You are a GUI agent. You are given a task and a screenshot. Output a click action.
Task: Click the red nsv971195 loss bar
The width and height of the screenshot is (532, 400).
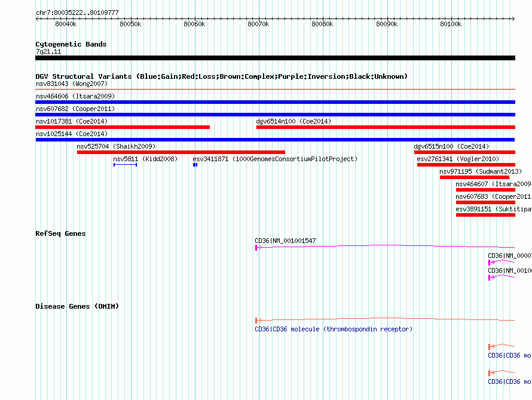475,177
